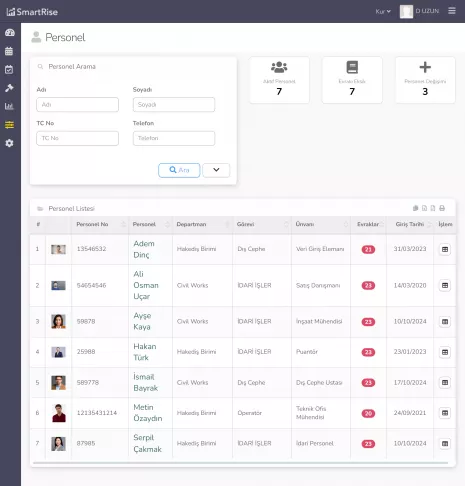Click the documents badge in Metin Özaydın row
This screenshot has width=465, height=486.
[x=368, y=413]
